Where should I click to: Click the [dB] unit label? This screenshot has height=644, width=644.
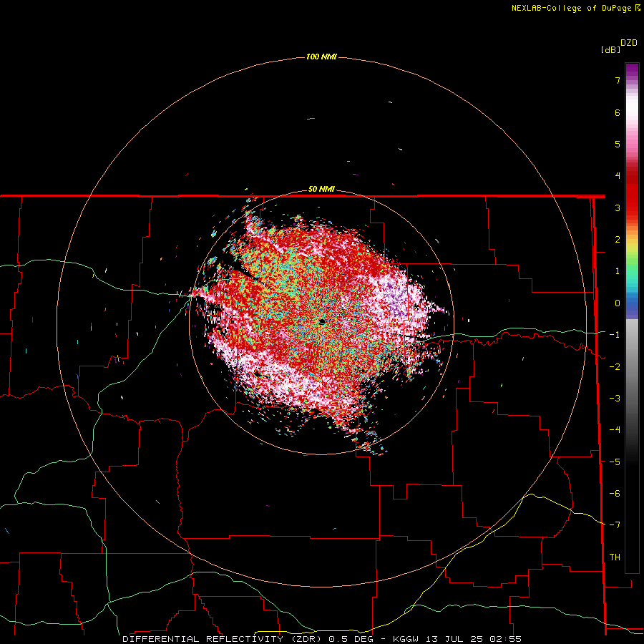tap(610, 49)
